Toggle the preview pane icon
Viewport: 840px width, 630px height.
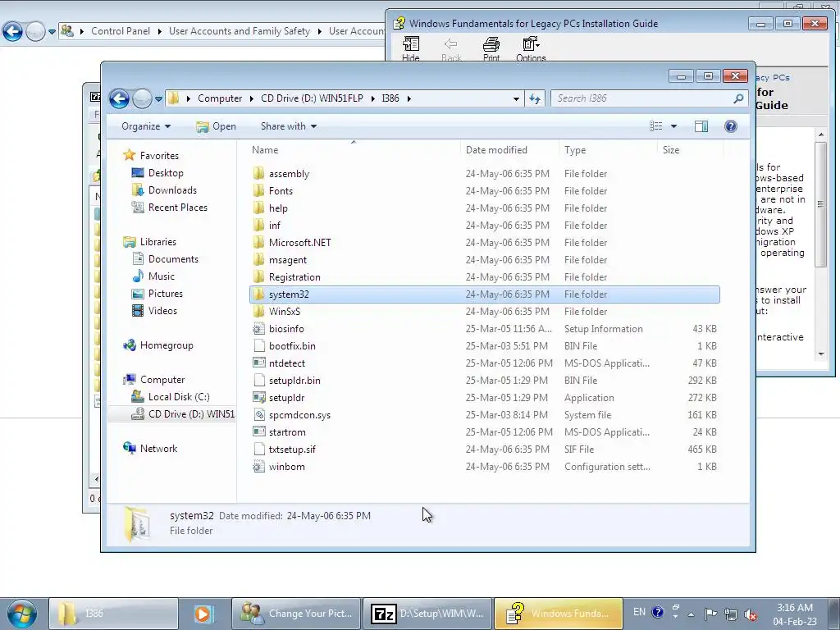[701, 126]
